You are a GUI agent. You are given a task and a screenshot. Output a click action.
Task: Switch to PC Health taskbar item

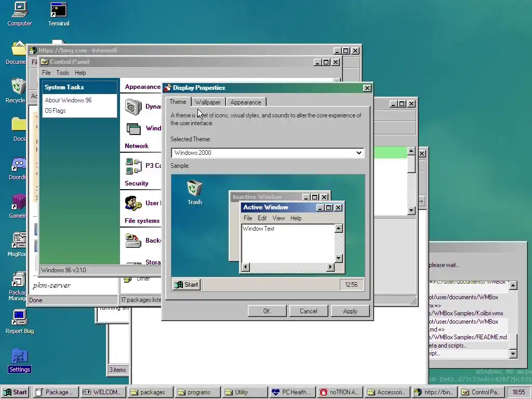coord(291,392)
